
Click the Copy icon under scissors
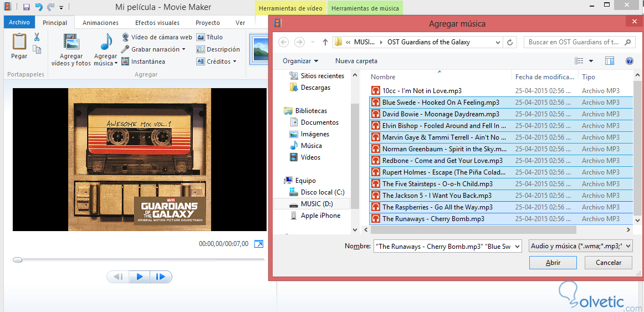37,49
